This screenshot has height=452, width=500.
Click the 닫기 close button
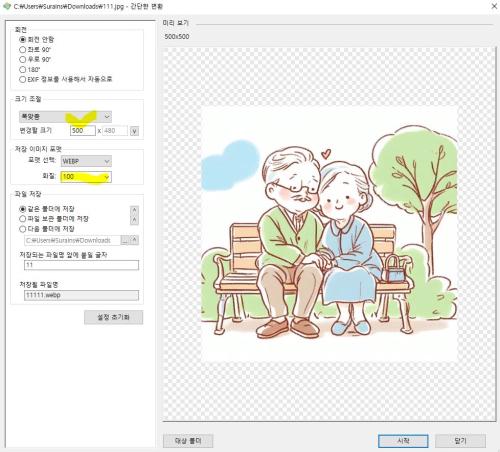coord(460,441)
